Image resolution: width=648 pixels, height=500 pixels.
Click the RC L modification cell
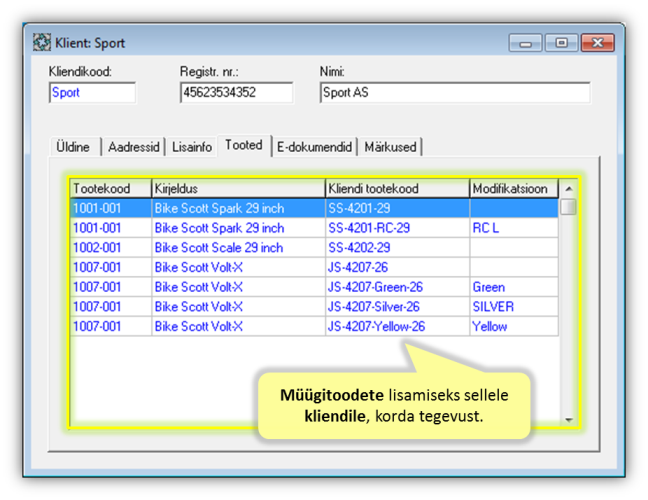tap(514, 228)
